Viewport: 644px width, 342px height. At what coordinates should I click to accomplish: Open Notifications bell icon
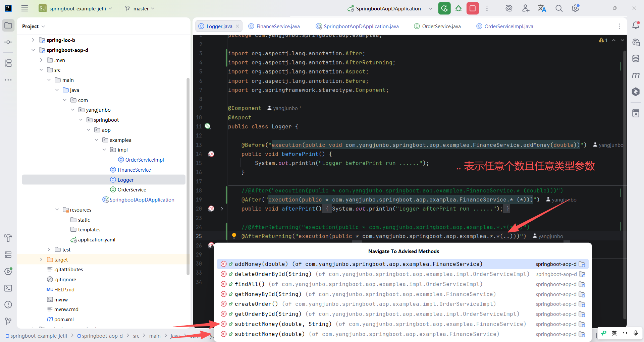[x=636, y=25]
